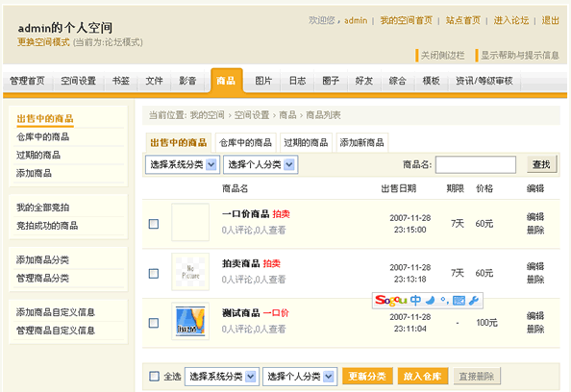Open 站点首页 header link
Viewport: 571px width, 392px height.
tap(463, 20)
